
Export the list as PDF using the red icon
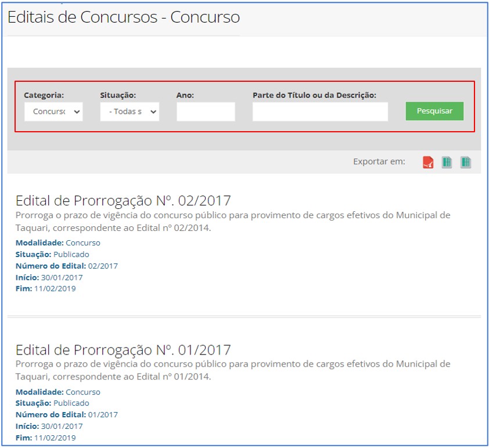428,162
